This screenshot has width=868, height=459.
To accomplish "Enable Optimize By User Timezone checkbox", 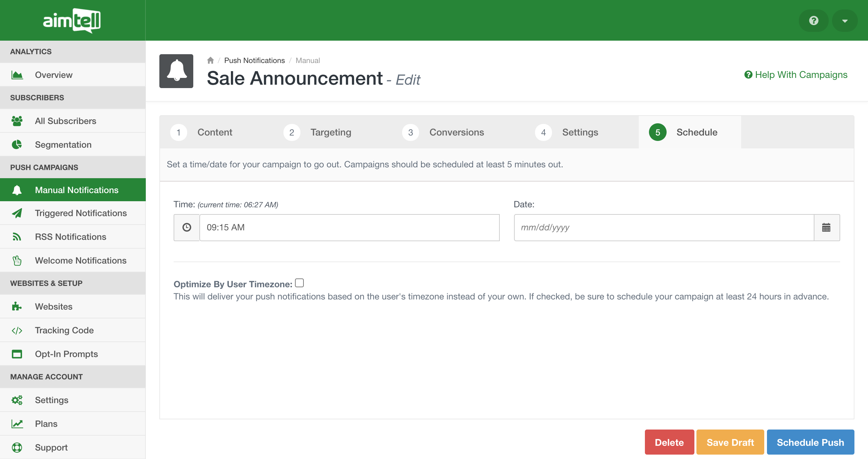I will coord(299,283).
